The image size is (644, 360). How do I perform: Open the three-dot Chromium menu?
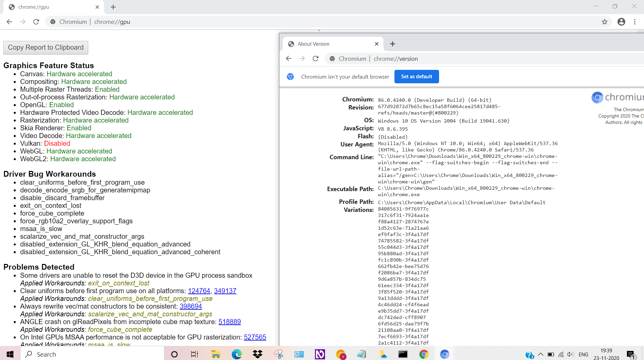(x=635, y=22)
